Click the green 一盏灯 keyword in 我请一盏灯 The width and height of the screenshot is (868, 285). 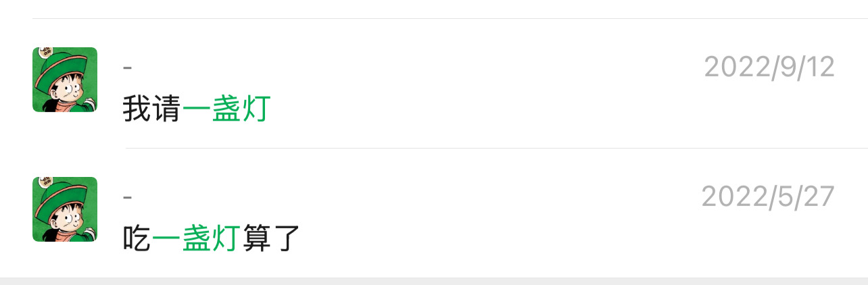pyautogui.click(x=226, y=109)
